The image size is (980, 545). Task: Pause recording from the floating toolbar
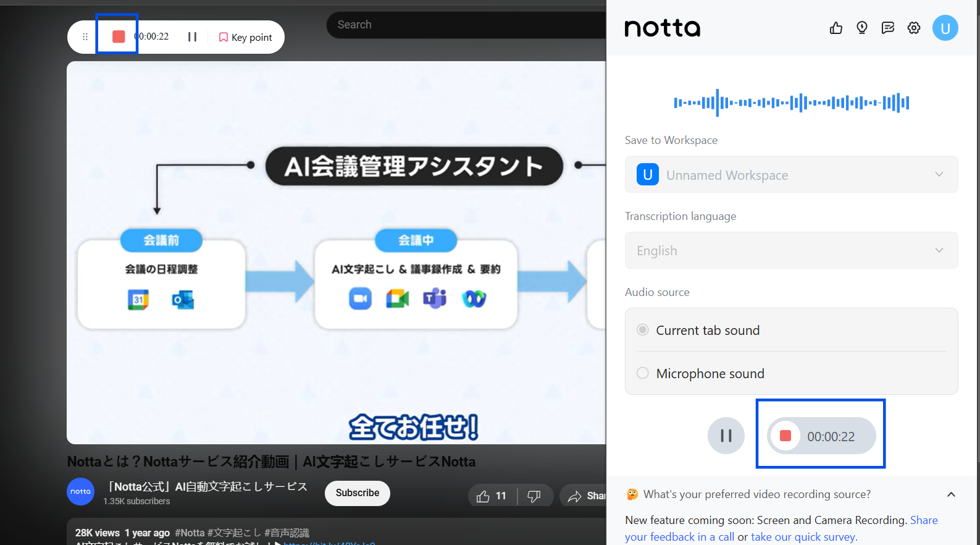[x=192, y=37]
